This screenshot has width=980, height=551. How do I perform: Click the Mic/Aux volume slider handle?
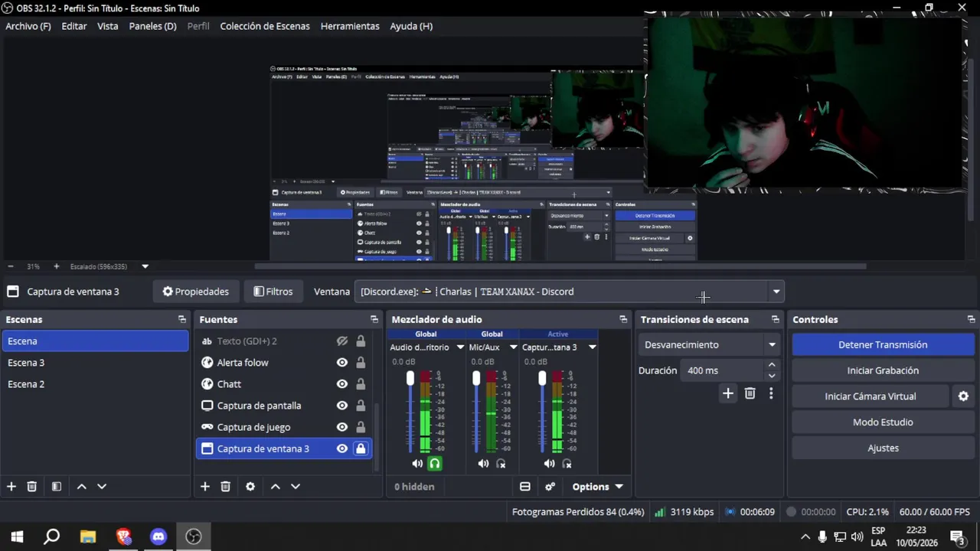click(x=476, y=378)
